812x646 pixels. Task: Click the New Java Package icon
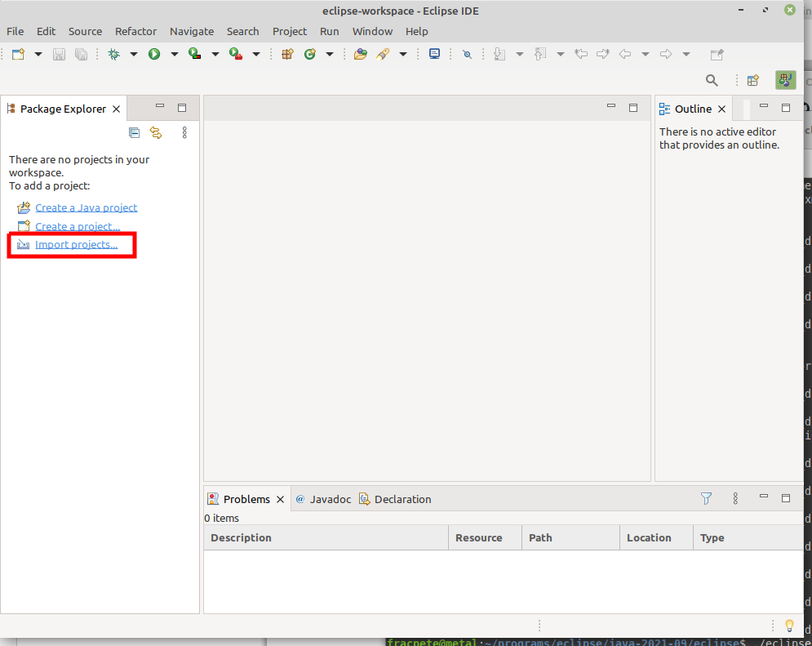[287, 55]
